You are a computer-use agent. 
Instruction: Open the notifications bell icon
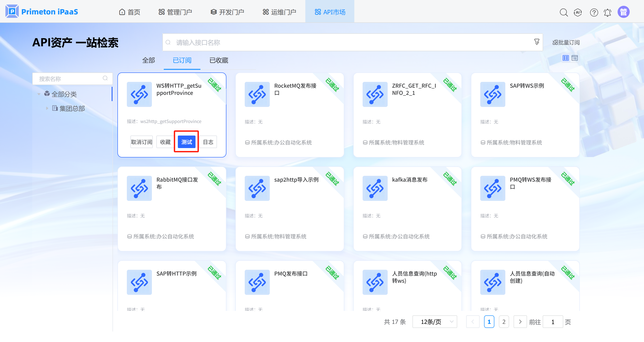pyautogui.click(x=608, y=12)
